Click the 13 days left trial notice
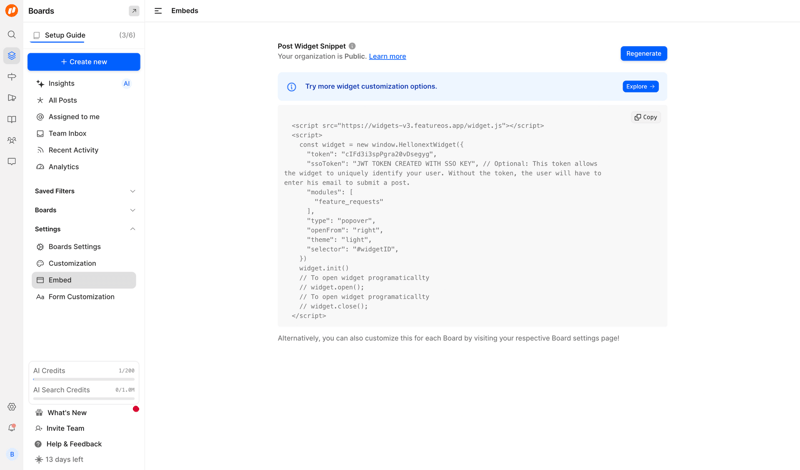The width and height of the screenshot is (800, 470). (x=59, y=459)
